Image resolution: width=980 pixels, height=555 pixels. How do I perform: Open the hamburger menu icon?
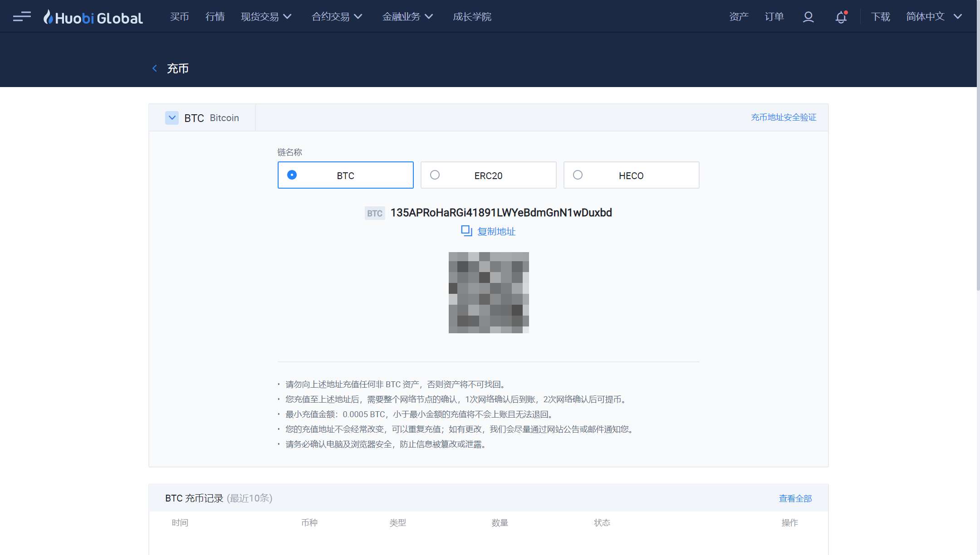tap(22, 17)
